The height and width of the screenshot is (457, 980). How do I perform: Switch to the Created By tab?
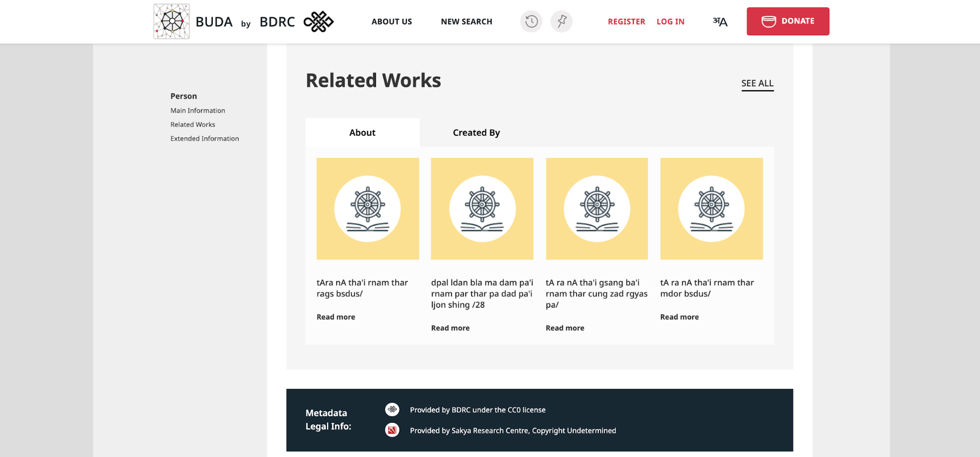point(476,133)
